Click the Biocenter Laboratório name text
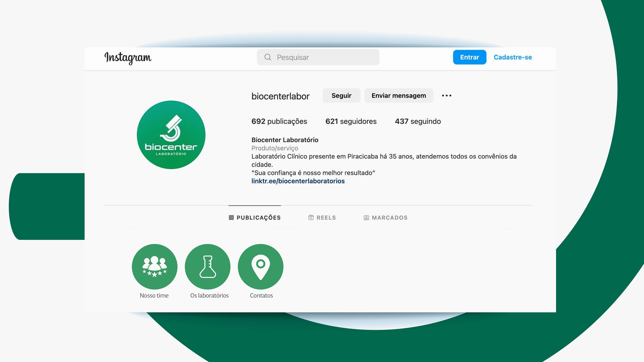This screenshot has height=362, width=644. pos(285,140)
